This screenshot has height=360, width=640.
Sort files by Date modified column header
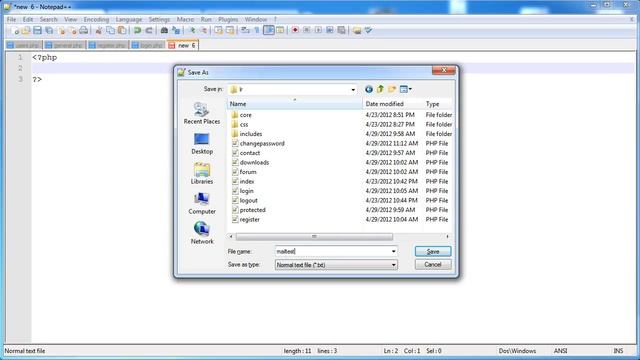point(392,104)
